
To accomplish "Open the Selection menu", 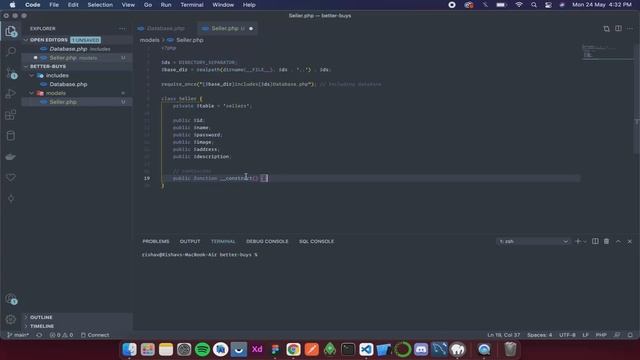I will click(100, 5).
